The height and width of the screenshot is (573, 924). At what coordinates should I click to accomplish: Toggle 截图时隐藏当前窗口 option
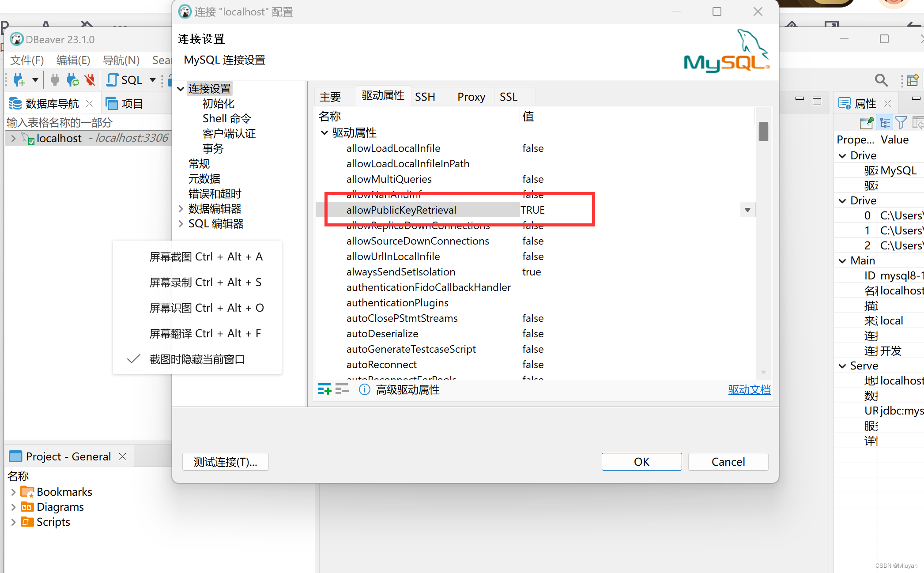coord(197,359)
